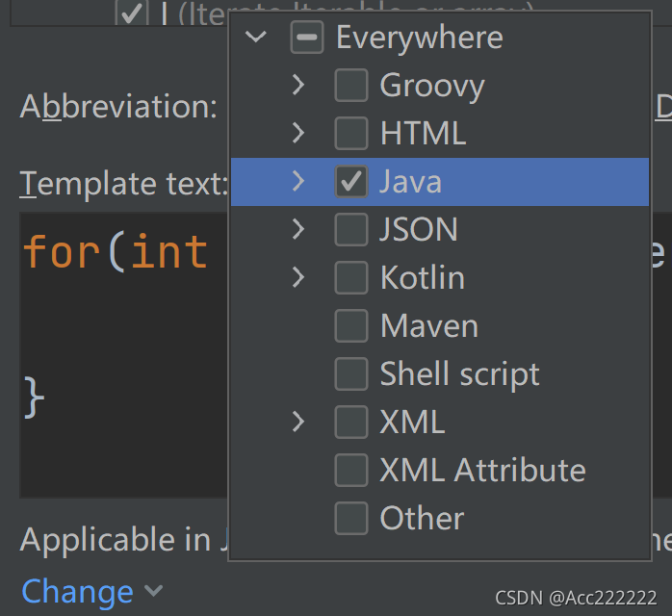This screenshot has width=672, height=616.
Task: Click inside the Template text editor
Action: tap(123, 355)
